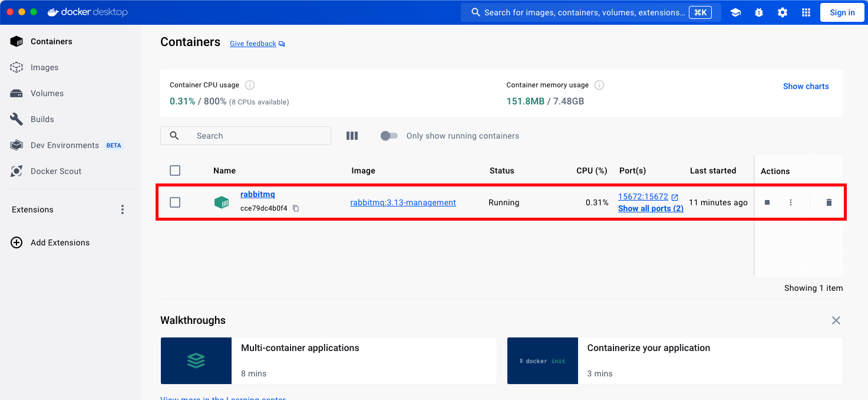This screenshot has width=868, height=400.
Task: Open the column display options icon
Action: click(x=352, y=136)
